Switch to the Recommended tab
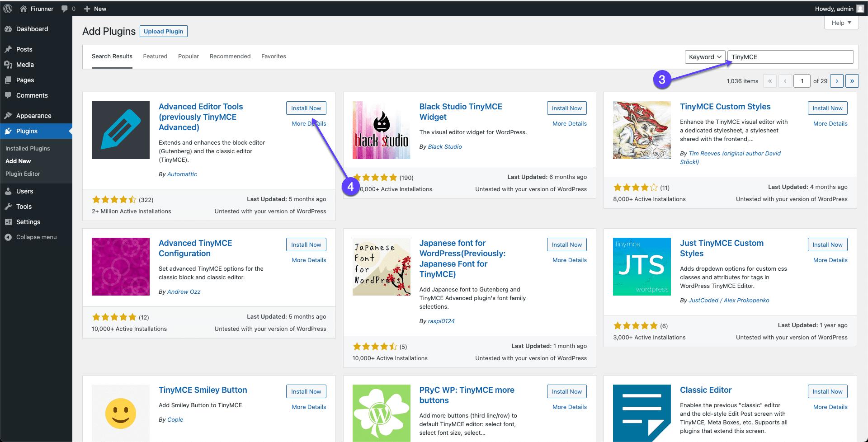The height and width of the screenshot is (442, 868). [x=230, y=56]
